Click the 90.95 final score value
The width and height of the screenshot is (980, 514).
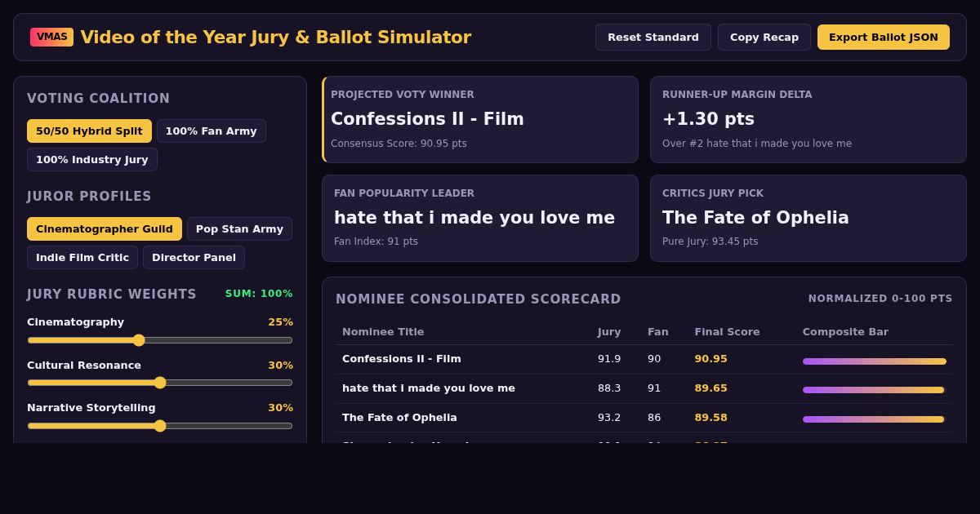(710, 359)
